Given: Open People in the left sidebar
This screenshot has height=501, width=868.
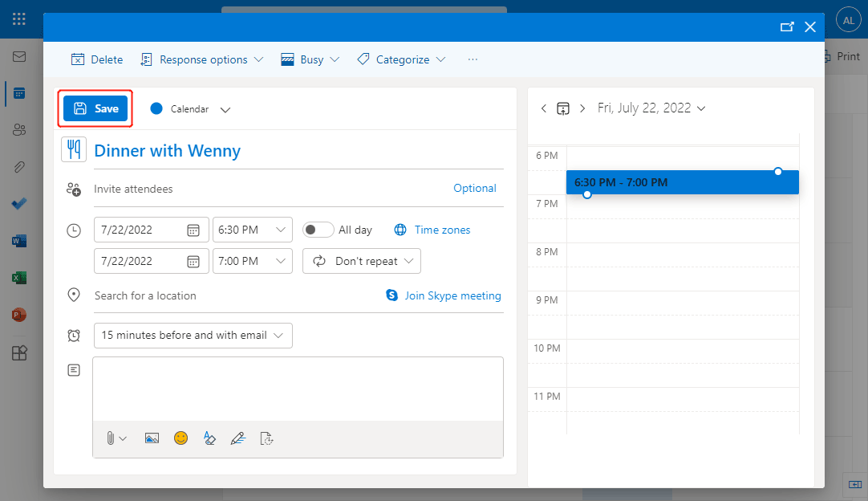Looking at the screenshot, I should point(19,130).
